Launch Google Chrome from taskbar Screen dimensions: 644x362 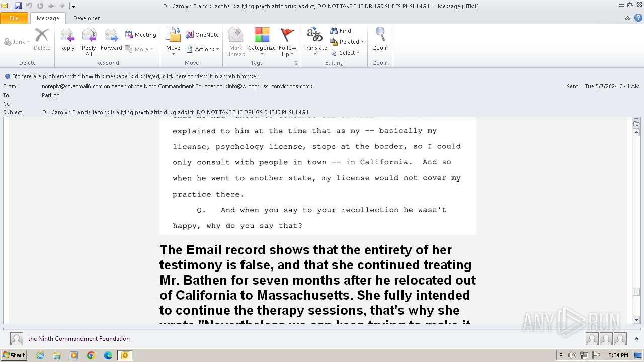tap(91, 355)
